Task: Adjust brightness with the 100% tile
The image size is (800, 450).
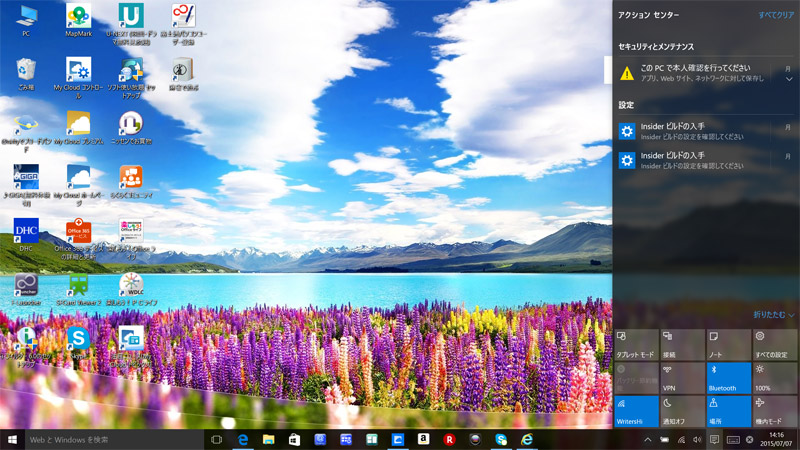Action: tap(775, 377)
